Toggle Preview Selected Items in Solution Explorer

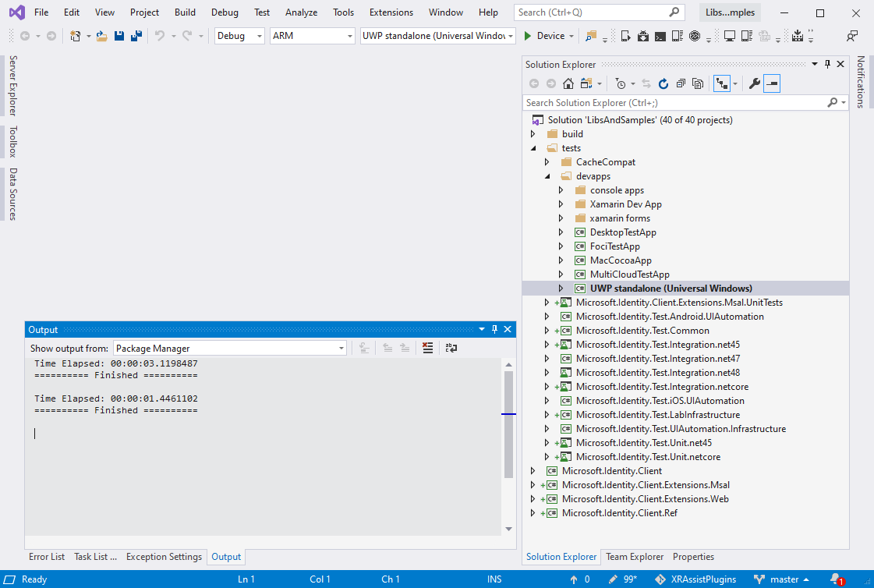click(x=772, y=83)
